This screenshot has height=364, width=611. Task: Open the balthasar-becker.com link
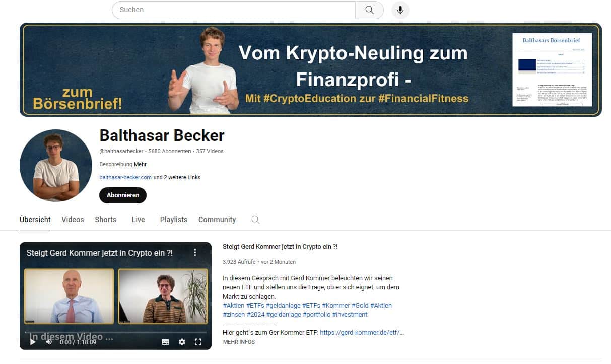(125, 177)
